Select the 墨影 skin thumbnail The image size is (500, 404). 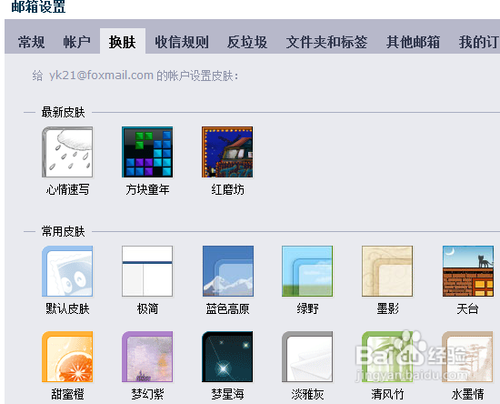387,271
